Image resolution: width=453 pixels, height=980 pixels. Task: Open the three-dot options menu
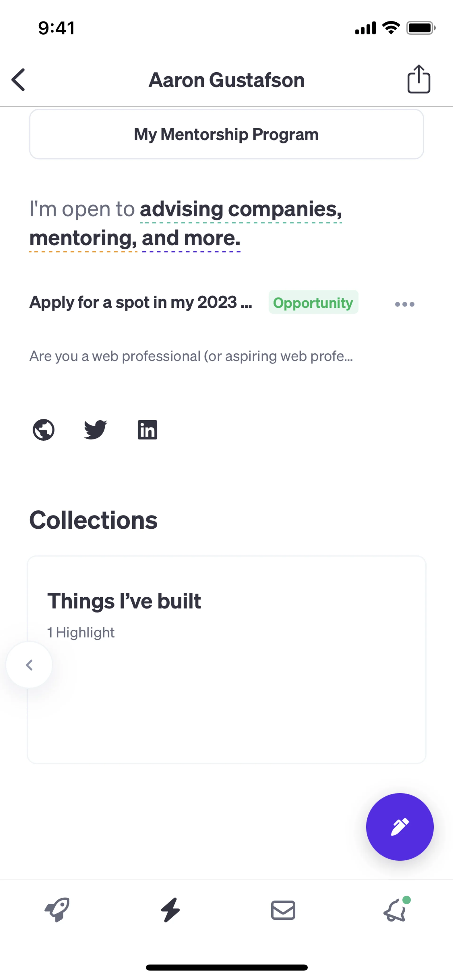pyautogui.click(x=404, y=304)
